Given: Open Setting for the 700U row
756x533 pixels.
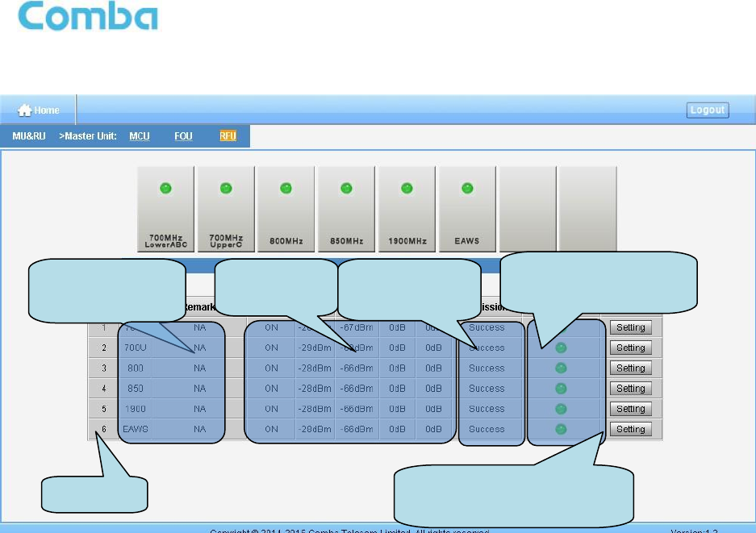Looking at the screenshot, I should click(631, 348).
